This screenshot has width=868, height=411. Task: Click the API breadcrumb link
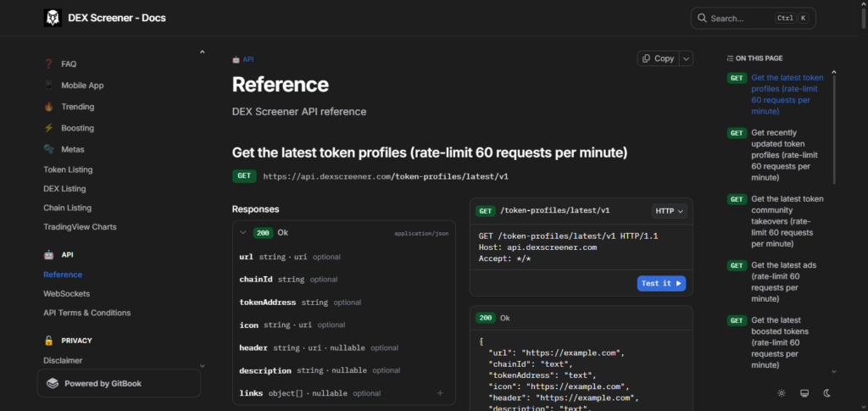248,59
